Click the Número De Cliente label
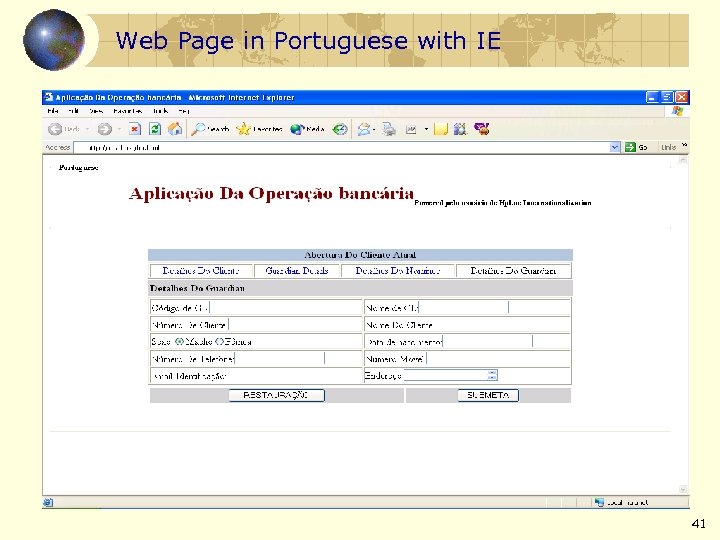720x540 pixels. point(189,325)
